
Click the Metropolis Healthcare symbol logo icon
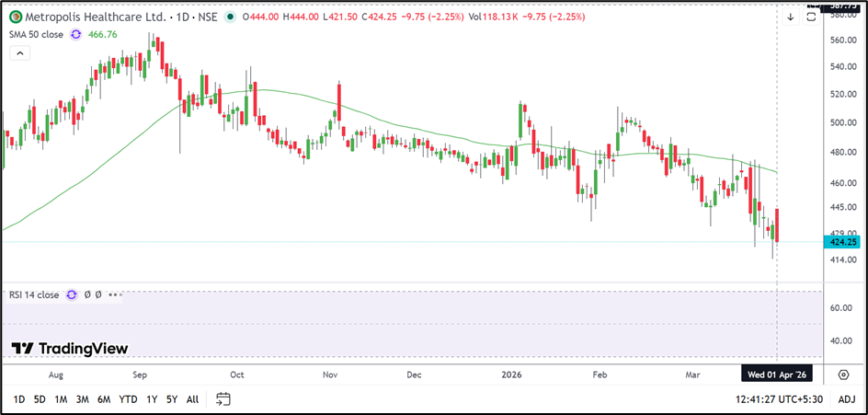[13, 16]
